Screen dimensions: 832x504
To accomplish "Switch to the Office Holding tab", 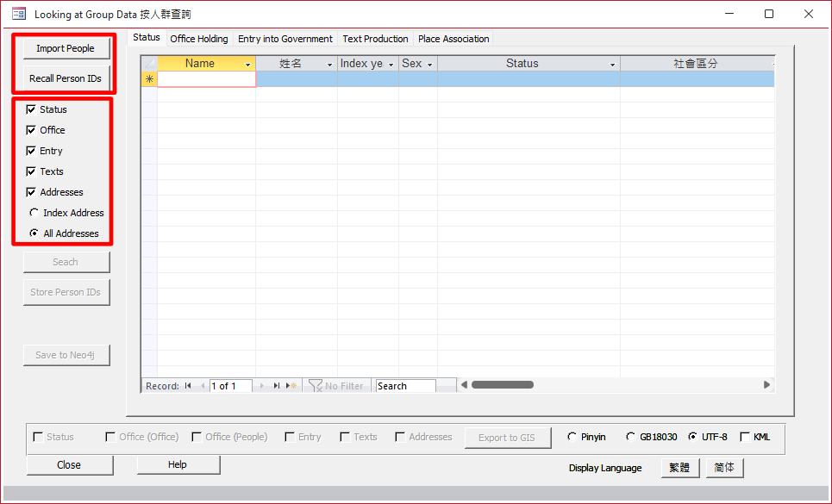I will tap(199, 39).
